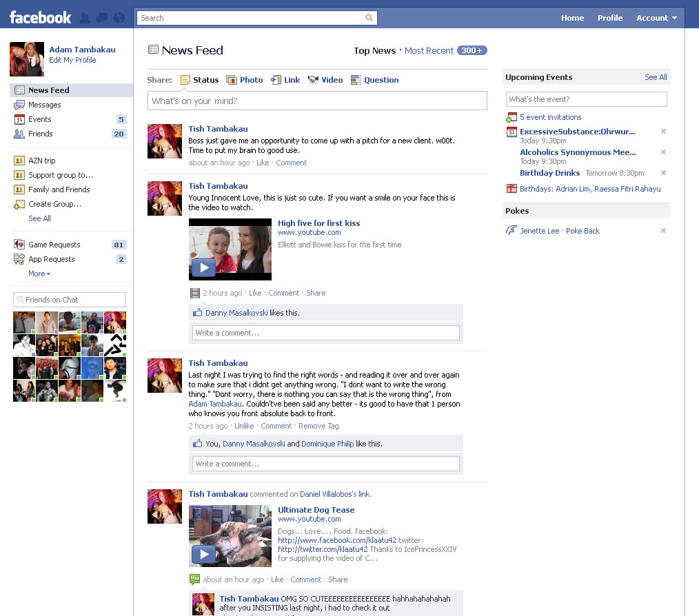Viewport: 699px width, 616px height.
Task: Click Write a comment under right words post
Action: (x=326, y=464)
